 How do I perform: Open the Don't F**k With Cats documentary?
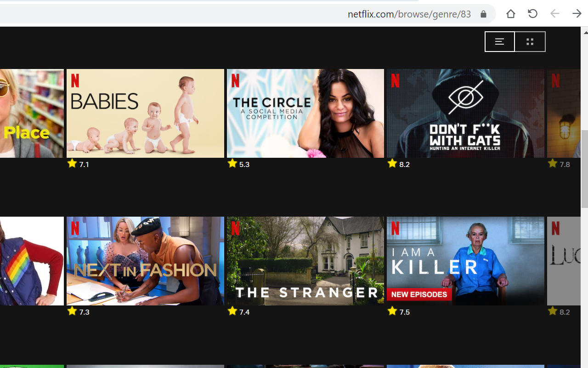tap(465, 113)
